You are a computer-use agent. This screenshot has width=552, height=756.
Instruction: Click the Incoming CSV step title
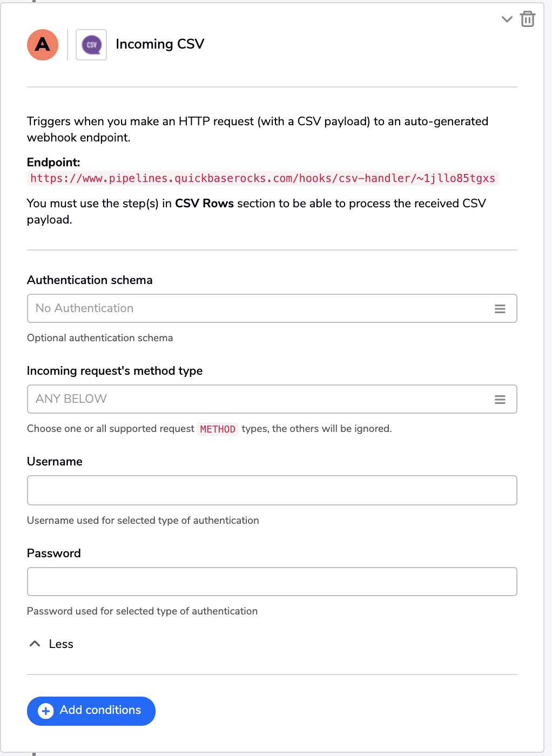click(x=160, y=44)
